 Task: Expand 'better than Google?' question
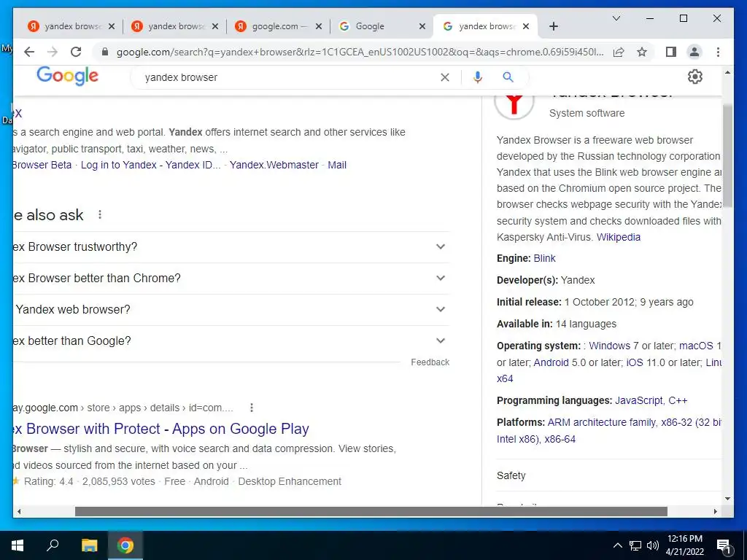point(231,341)
